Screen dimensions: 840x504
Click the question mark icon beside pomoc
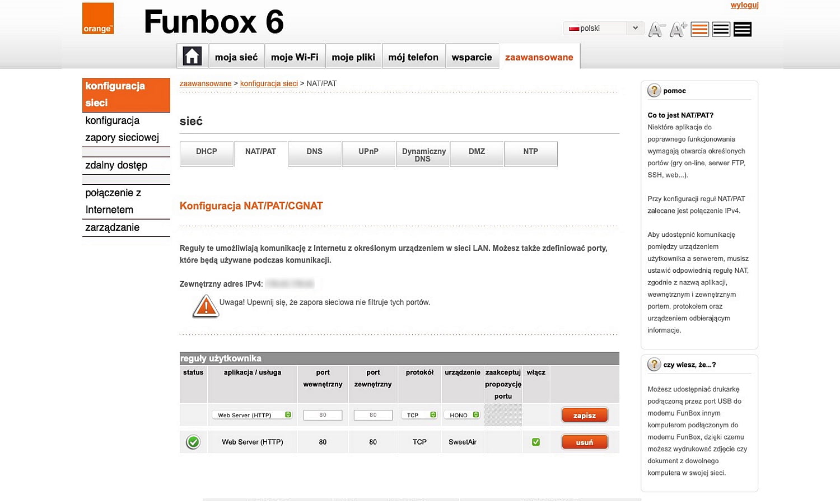tap(654, 90)
